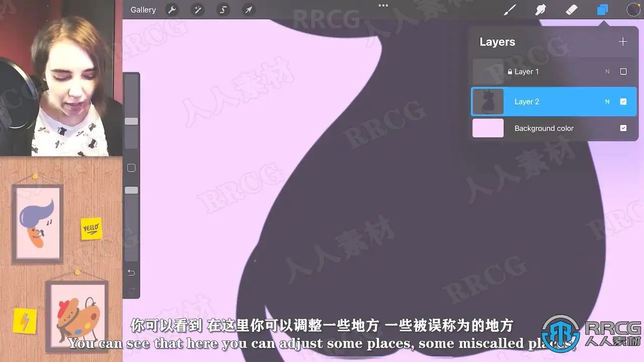Viewport: 644px width, 362px height.
Task: Click Background color label
Action: (x=544, y=128)
